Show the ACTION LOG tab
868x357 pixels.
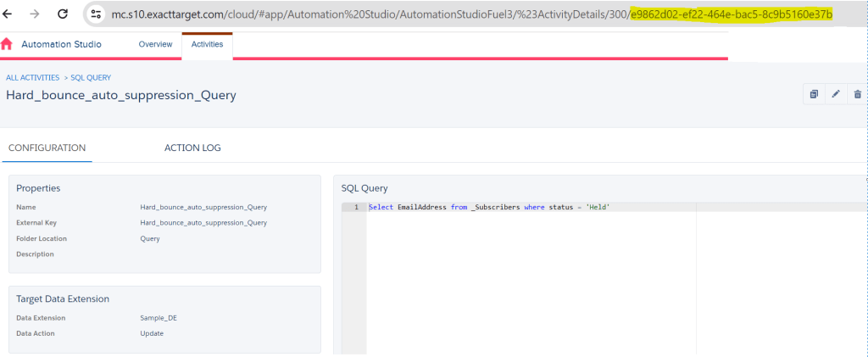[192, 148]
